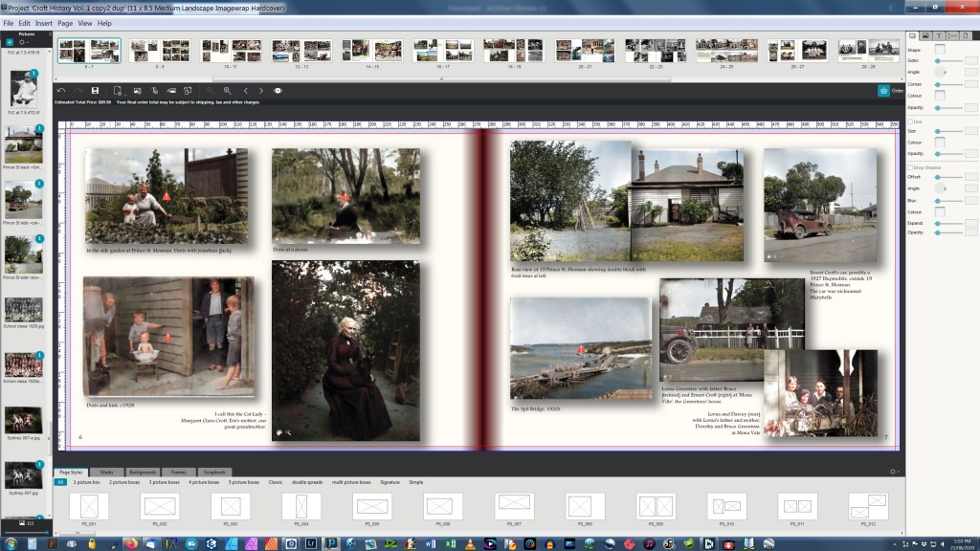
Task: Click the add picture box icon
Action: (137, 90)
